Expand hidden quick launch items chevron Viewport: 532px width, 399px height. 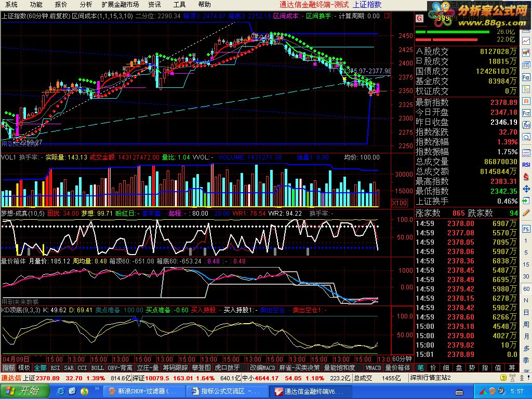[x=97, y=389]
